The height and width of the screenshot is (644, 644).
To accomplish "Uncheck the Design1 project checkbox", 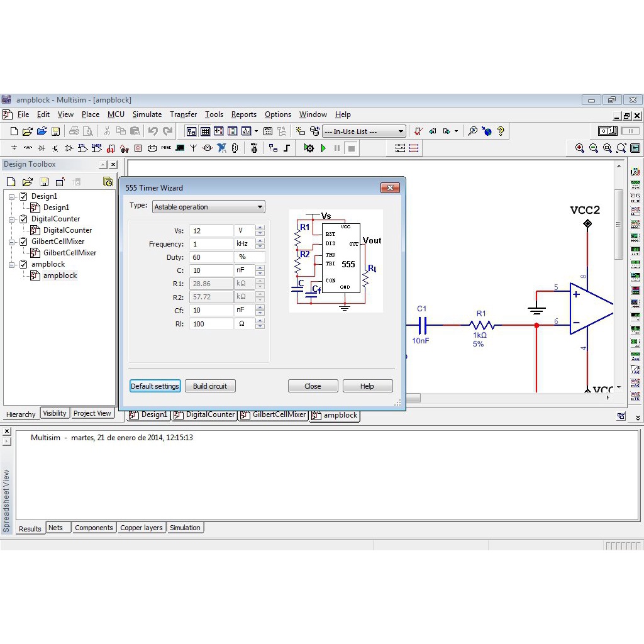I will 23,196.
